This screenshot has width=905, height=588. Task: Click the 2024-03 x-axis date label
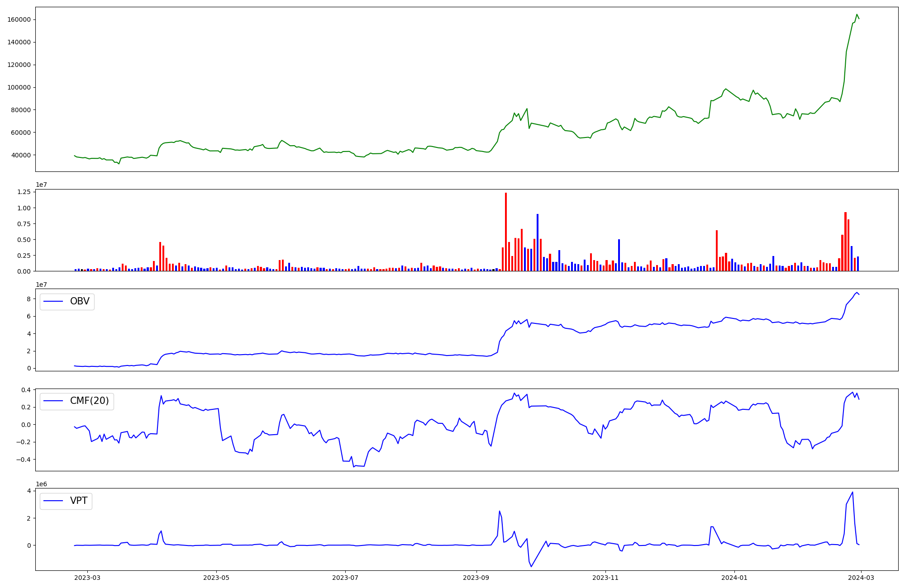pyautogui.click(x=861, y=578)
